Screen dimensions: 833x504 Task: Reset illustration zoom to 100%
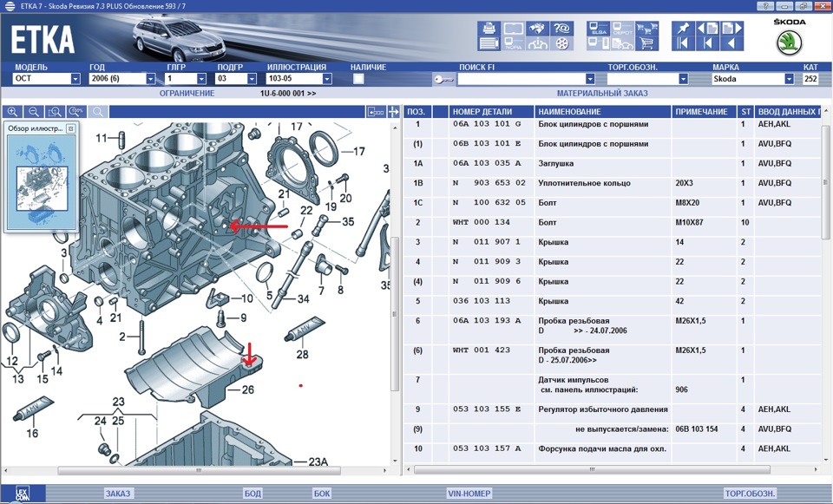pyautogui.click(x=76, y=112)
